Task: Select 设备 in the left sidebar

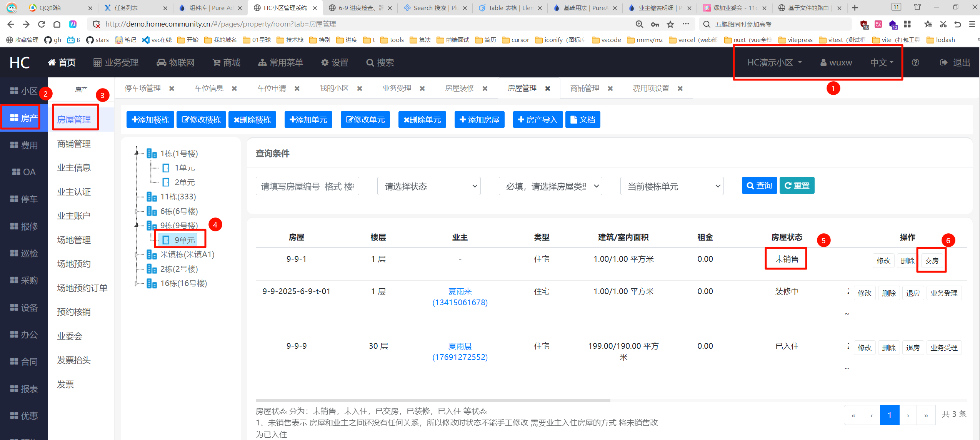Action: (x=24, y=308)
